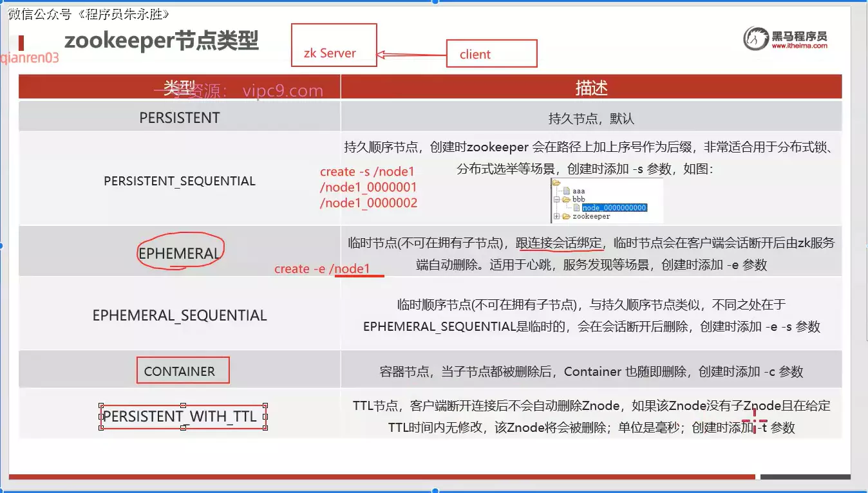Click the www.itheima.com link
Viewport: 868px width, 493px height.
coord(799,46)
